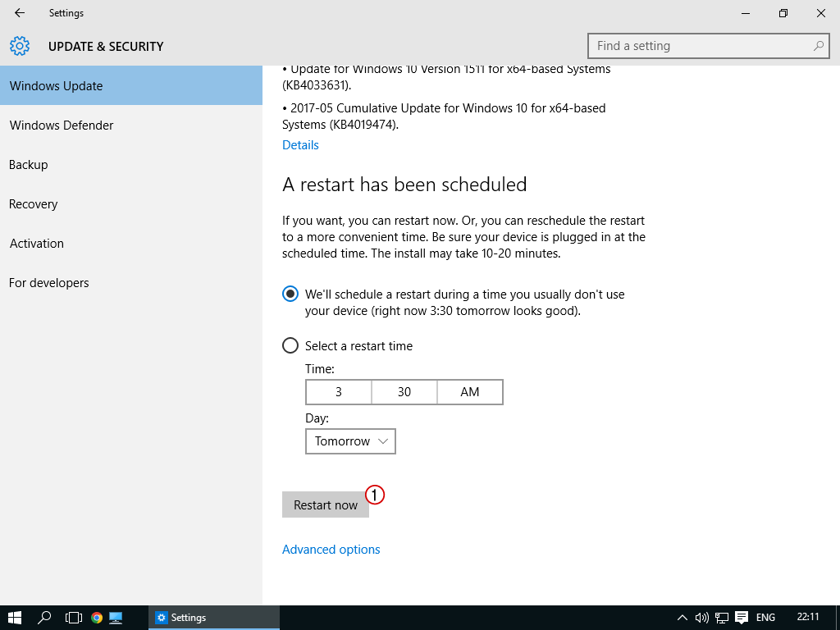Go to the Recovery section
Image resolution: width=840 pixels, height=630 pixels.
click(x=34, y=204)
